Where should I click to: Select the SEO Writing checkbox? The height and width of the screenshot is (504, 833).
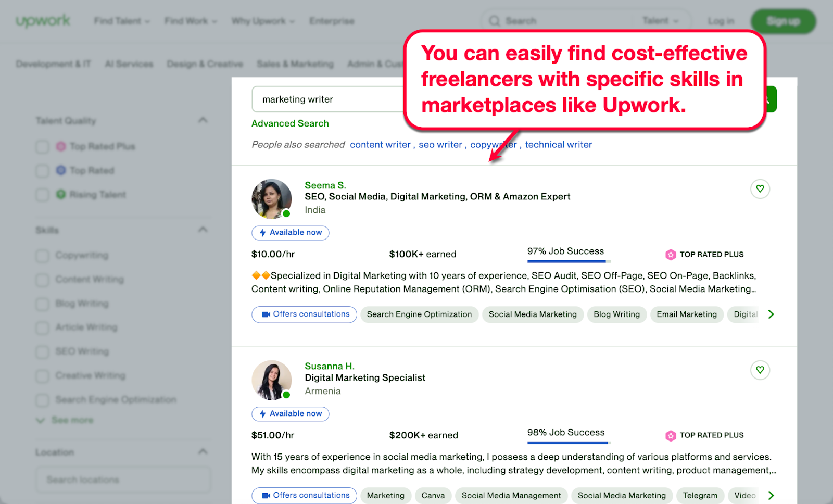point(42,351)
